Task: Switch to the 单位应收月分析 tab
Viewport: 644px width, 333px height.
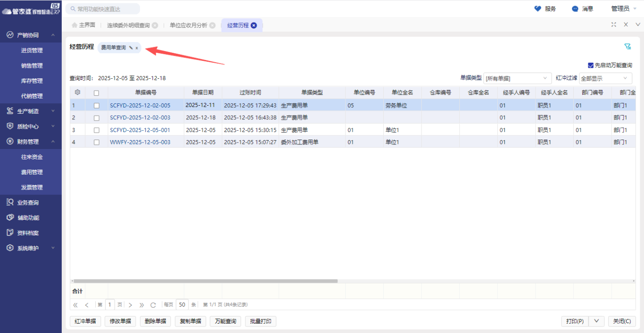Action: pos(188,25)
